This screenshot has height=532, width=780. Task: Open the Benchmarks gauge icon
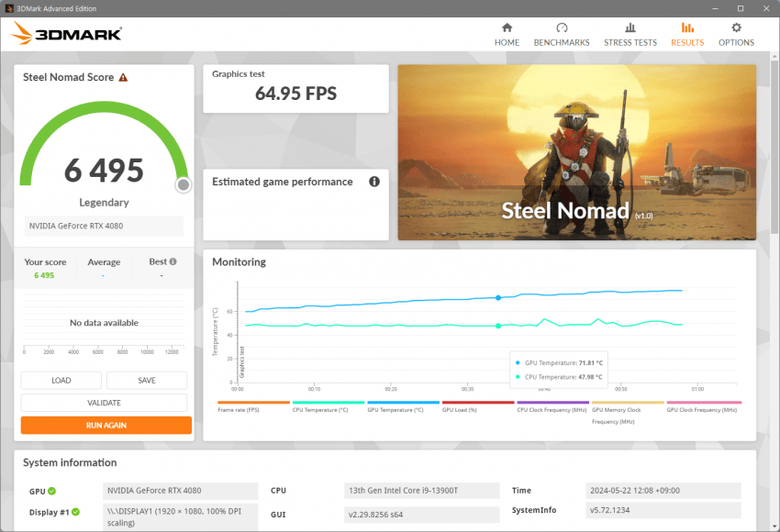(x=562, y=28)
